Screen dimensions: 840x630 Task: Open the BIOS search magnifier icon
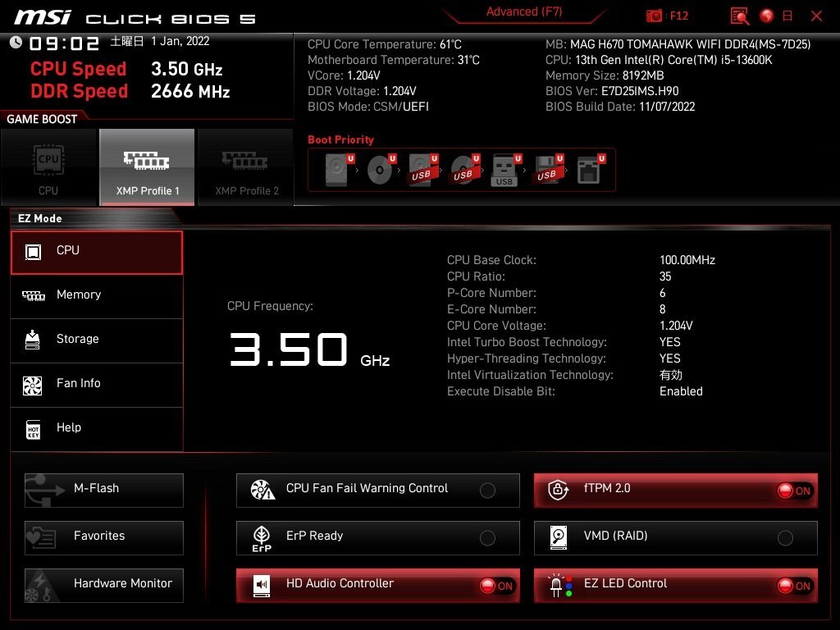tap(739, 16)
